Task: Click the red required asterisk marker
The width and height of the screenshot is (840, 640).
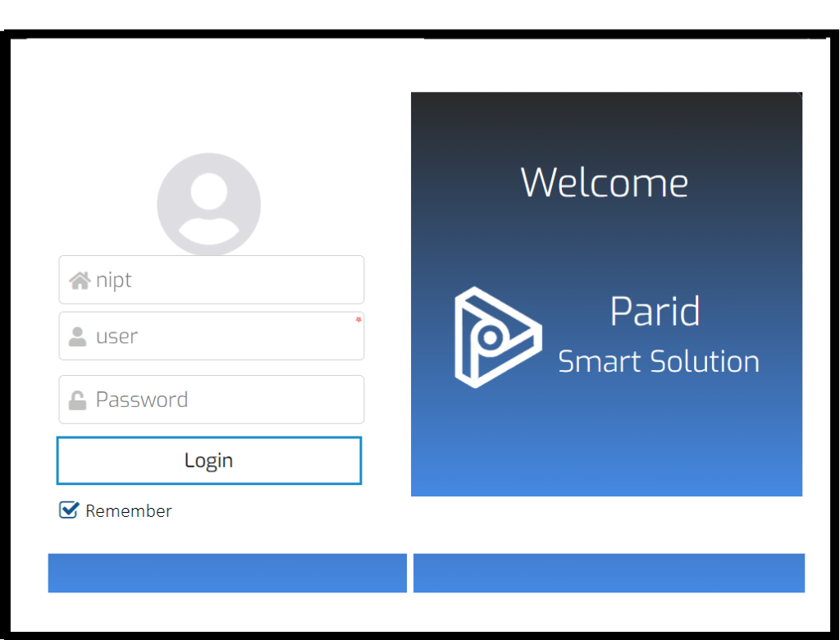Action: 358,319
